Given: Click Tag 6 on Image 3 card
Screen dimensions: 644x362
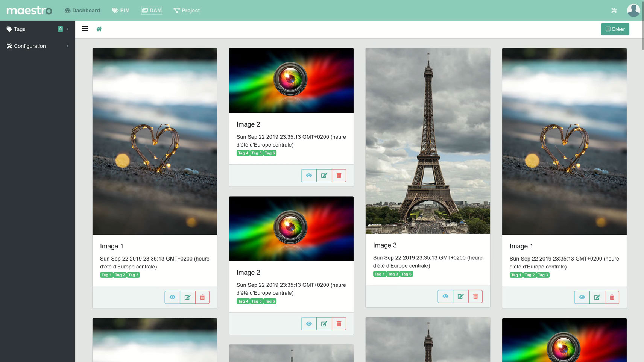Looking at the screenshot, I should (407, 274).
